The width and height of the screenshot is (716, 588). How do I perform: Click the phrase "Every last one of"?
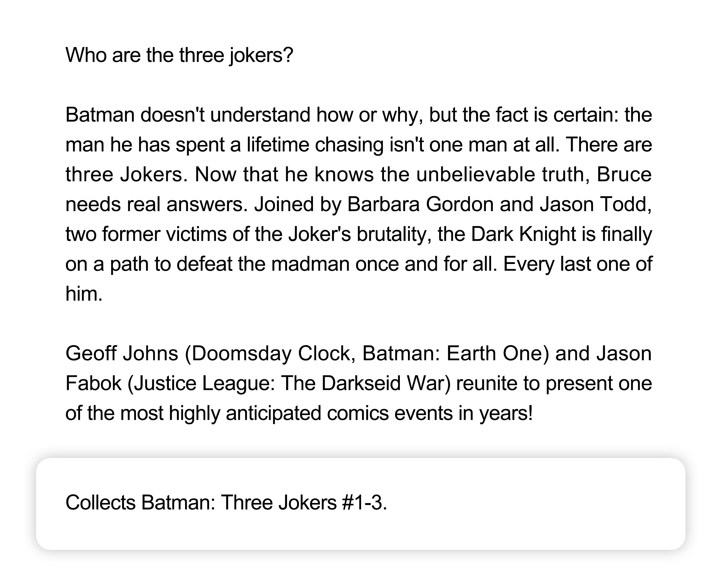577,264
